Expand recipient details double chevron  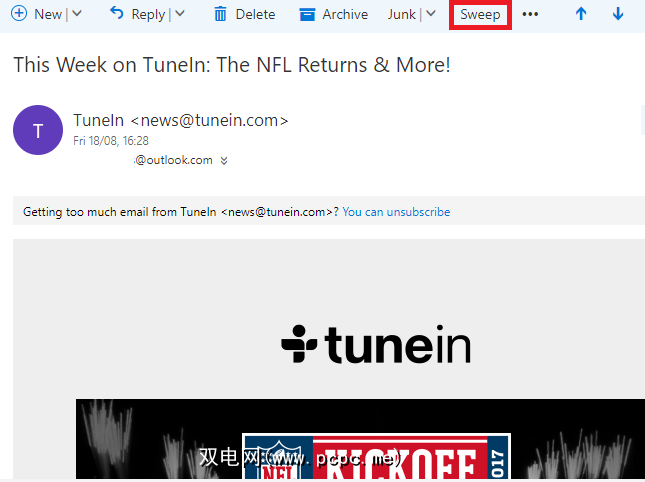224,160
